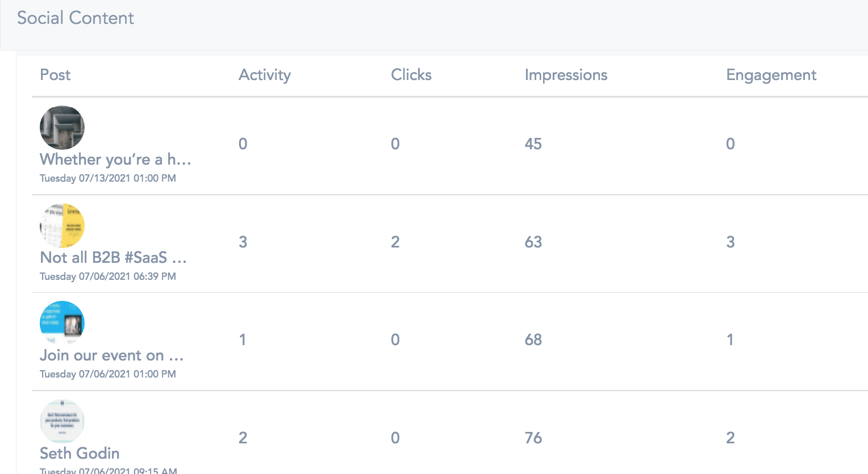Sort by the Activity column header
The image size is (868, 474).
265,75
